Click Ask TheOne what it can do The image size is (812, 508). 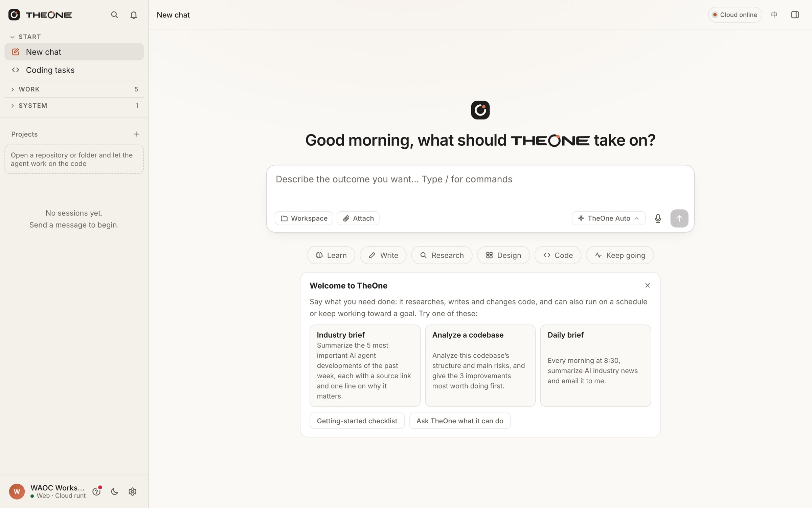459,421
